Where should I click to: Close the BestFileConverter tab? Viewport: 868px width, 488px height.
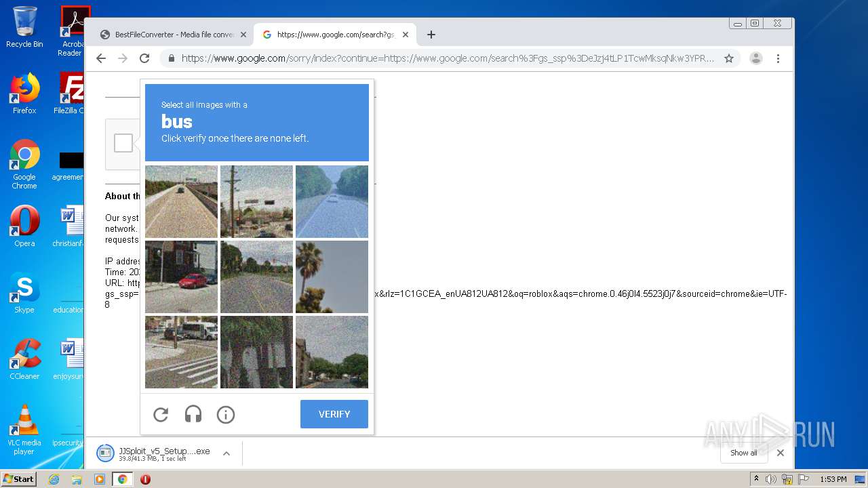click(243, 35)
